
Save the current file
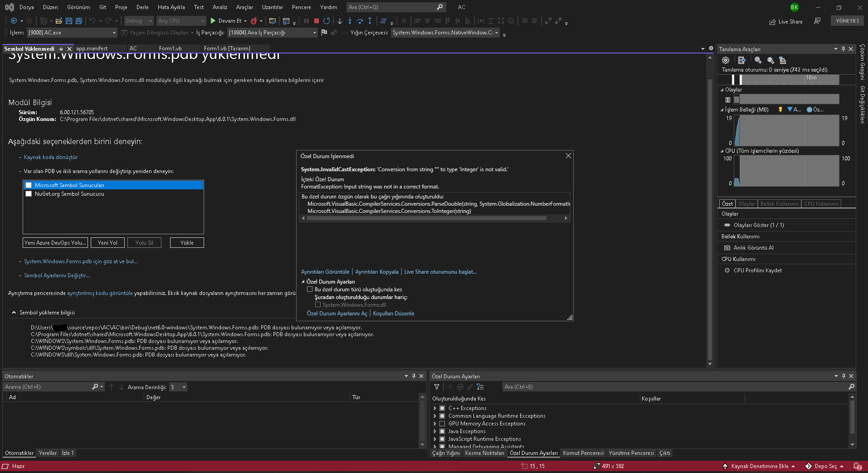(x=69, y=21)
